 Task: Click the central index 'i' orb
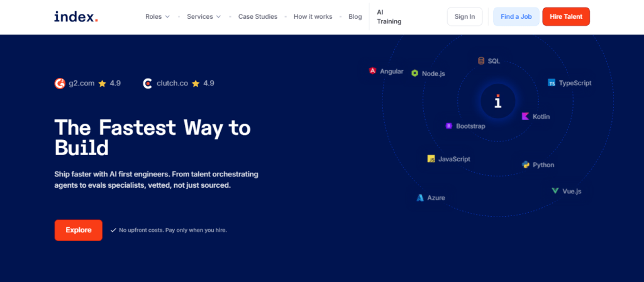[x=498, y=101]
